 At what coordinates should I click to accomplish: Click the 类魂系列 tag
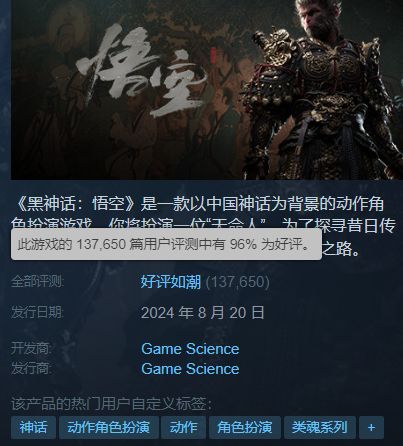[320, 427]
